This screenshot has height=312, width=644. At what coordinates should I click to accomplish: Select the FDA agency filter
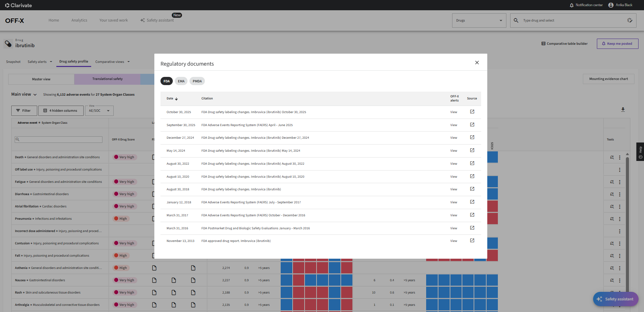pos(167,81)
